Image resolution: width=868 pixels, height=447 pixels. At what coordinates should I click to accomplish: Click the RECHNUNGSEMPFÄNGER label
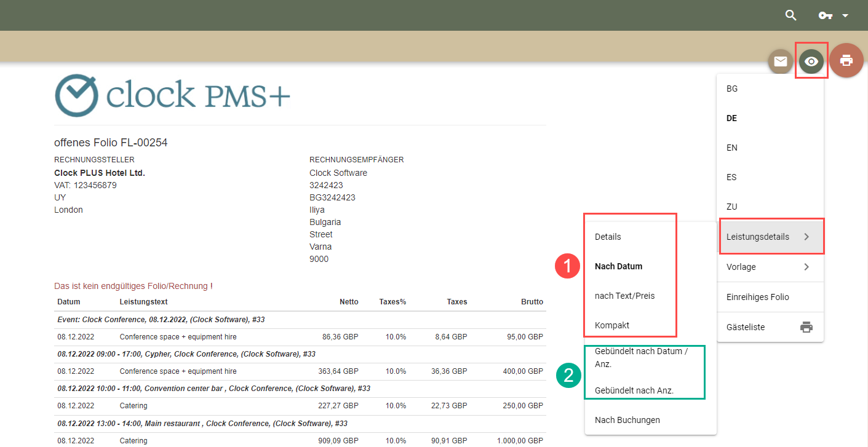[357, 160]
